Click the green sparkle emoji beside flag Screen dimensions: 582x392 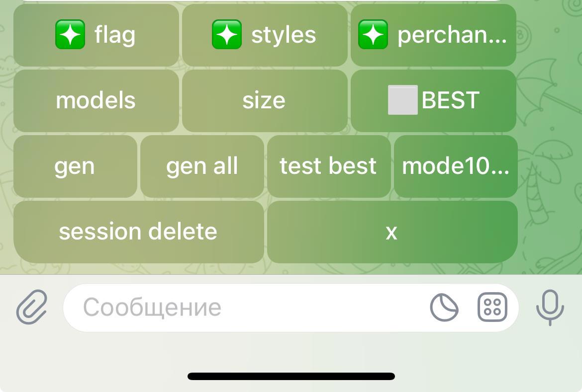click(x=70, y=35)
